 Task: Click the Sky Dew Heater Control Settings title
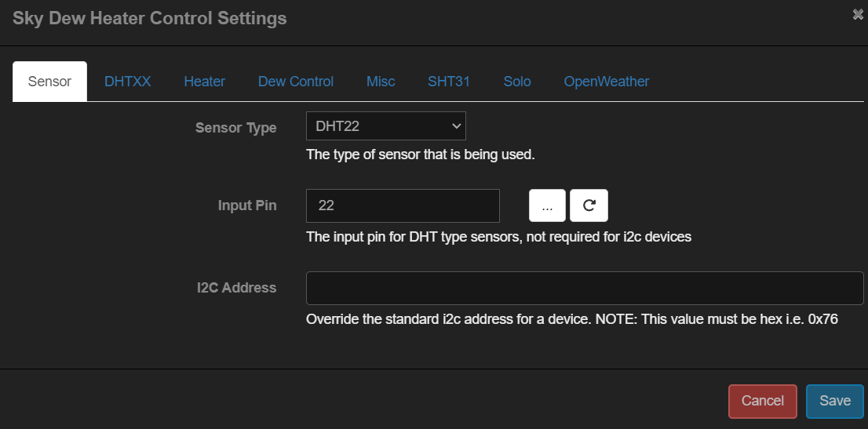pos(149,18)
